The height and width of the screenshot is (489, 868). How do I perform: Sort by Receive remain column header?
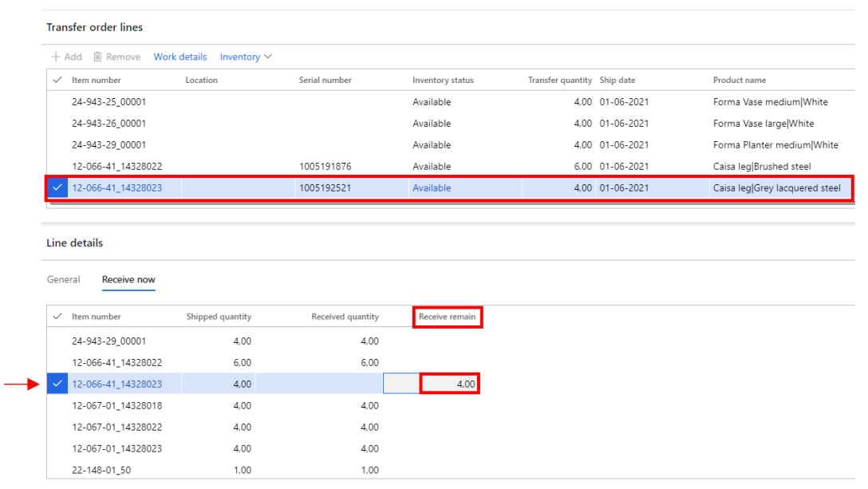[447, 317]
